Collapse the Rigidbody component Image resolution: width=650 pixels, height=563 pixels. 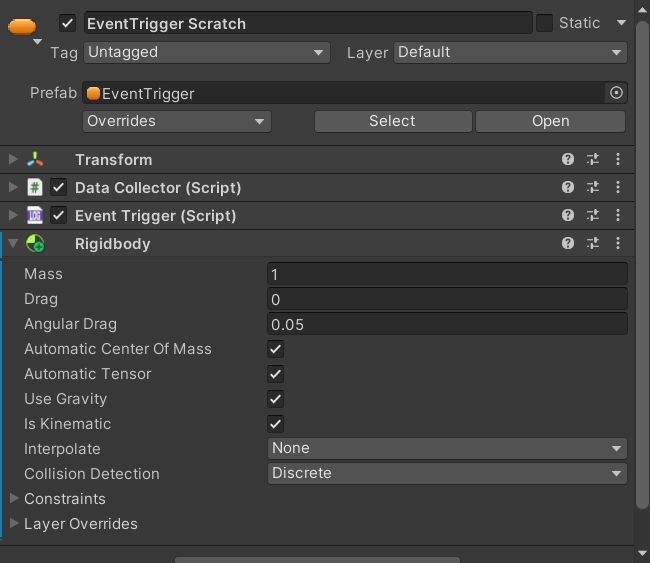(13, 243)
